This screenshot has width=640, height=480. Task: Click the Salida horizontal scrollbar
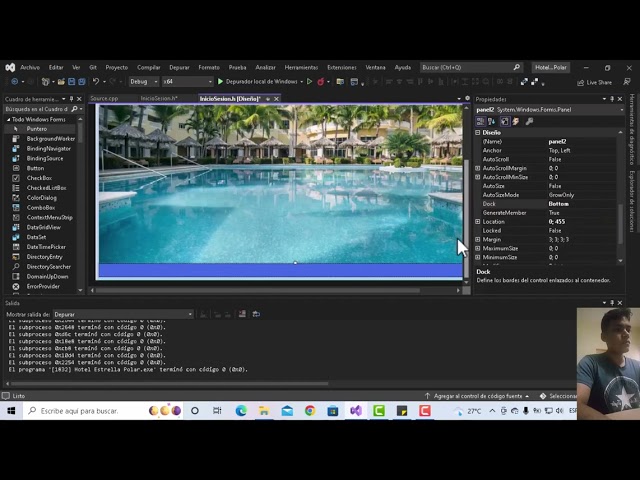[x=169, y=384]
